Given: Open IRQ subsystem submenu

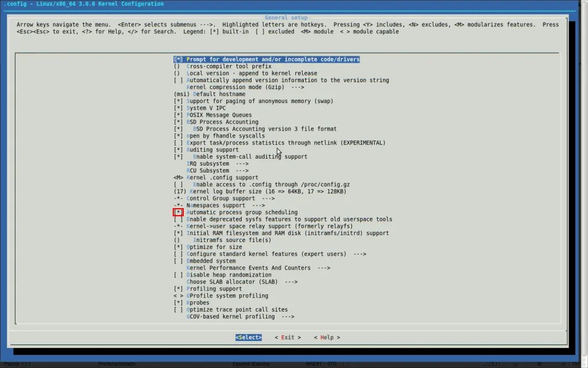Looking at the screenshot, I should pos(218,163).
